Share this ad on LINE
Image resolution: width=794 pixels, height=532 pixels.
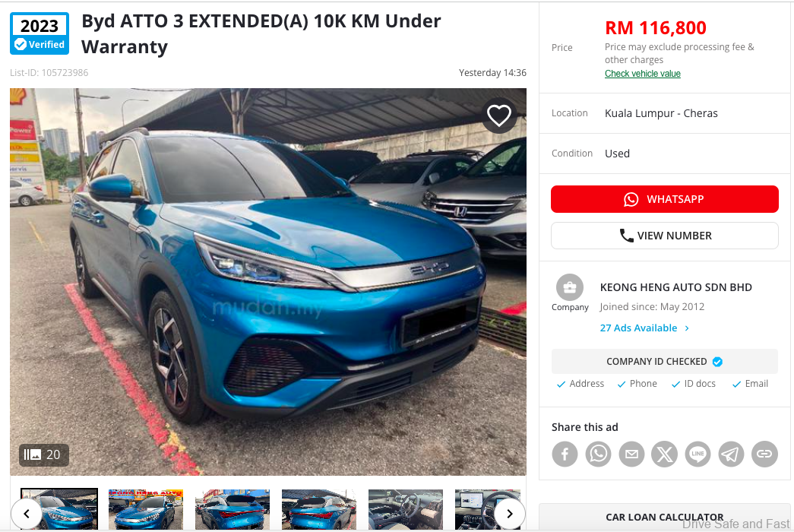tap(698, 454)
